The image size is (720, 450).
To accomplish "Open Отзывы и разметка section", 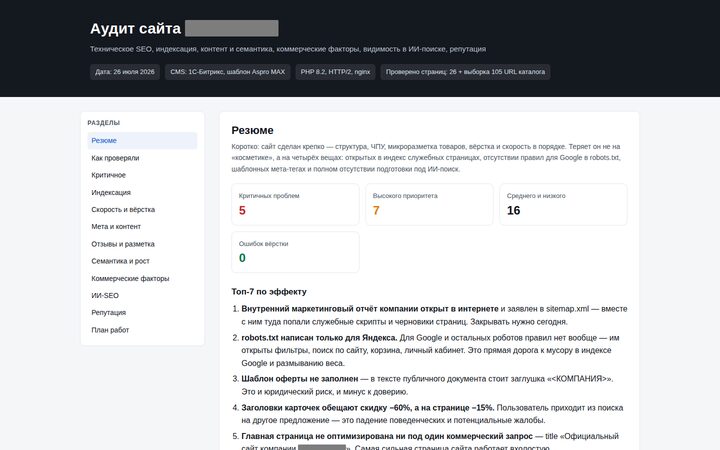I will coord(142,244).
